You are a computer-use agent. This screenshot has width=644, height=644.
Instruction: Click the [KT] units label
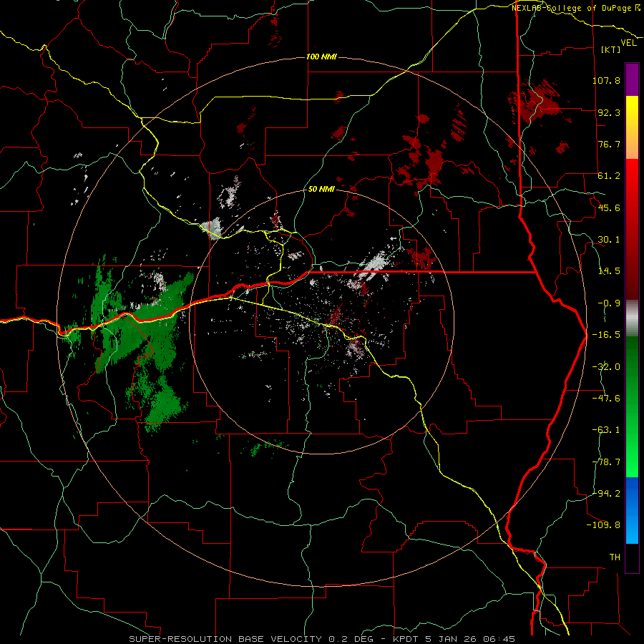[611, 49]
